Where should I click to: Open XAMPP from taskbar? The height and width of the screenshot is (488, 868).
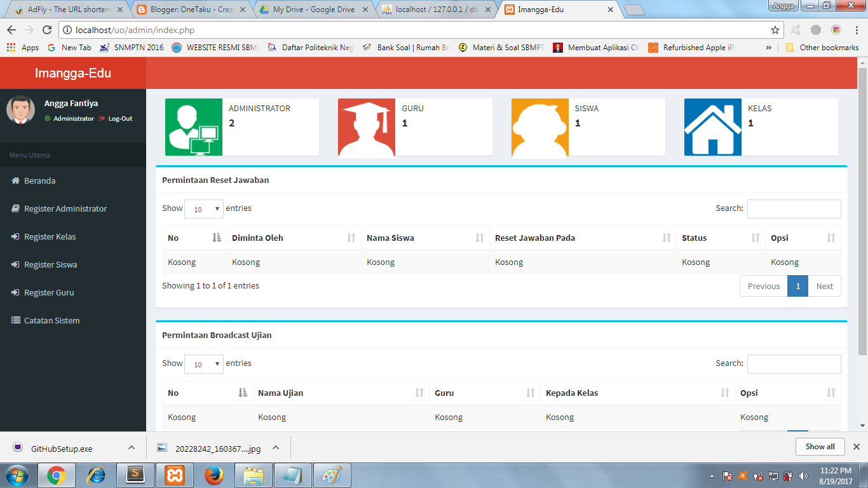coord(175,475)
